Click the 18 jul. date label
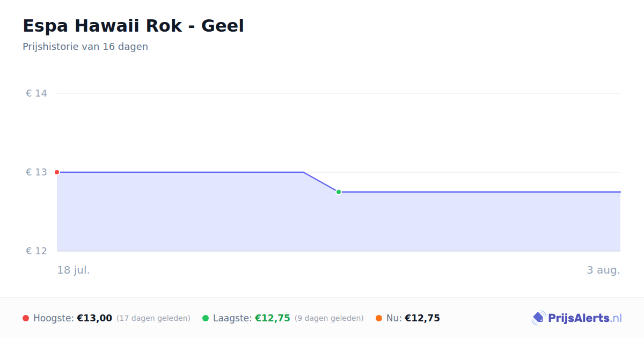 click(74, 270)
